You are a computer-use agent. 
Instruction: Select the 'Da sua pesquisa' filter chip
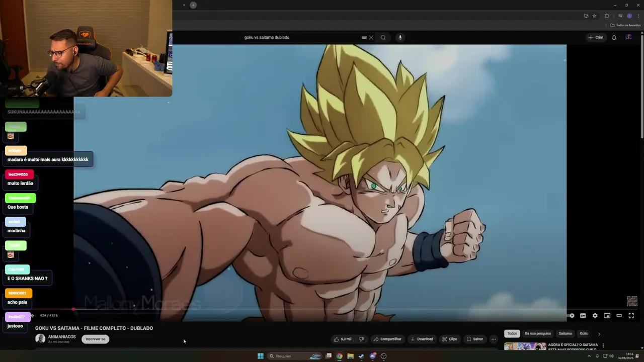[538, 333]
